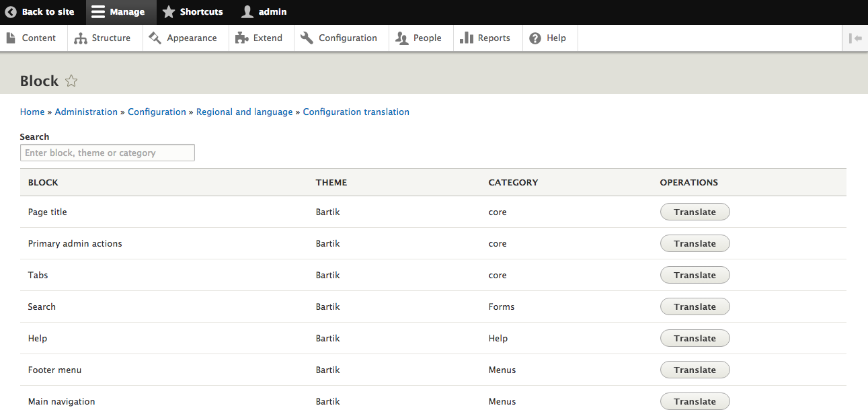Screen dimensions: 868x414
Task: Follow Configuration translation breadcrumb link
Action: pyautogui.click(x=356, y=112)
